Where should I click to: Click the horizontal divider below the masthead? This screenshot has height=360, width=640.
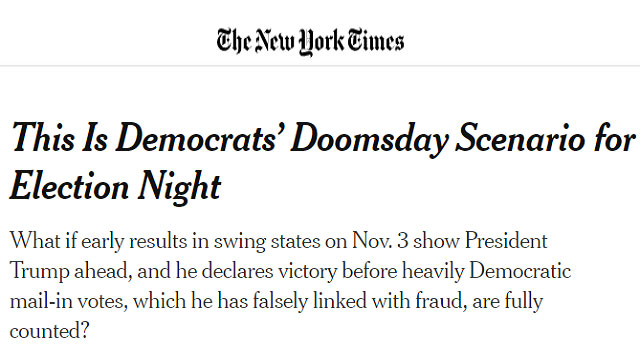tap(320, 65)
